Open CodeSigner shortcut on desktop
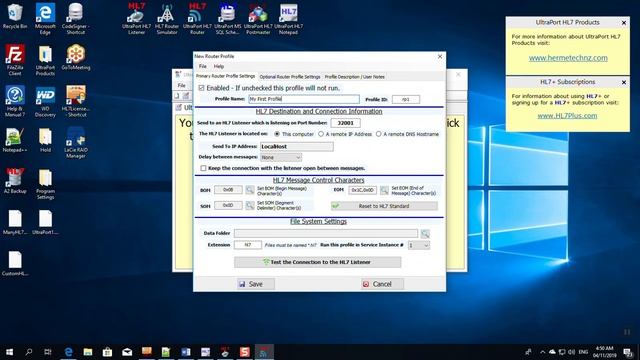 (x=76, y=18)
